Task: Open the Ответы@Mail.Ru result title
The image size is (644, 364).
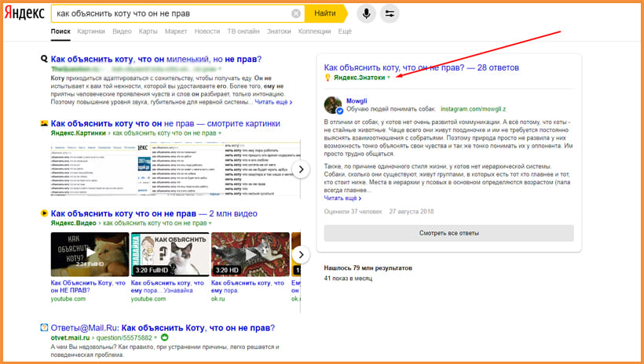Action: tap(163, 328)
